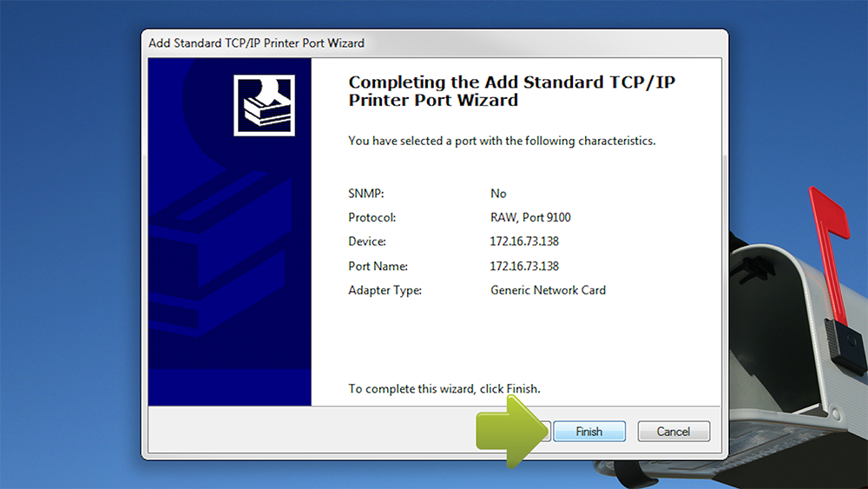The width and height of the screenshot is (868, 489).
Task: Click the 'Protocol:' label
Action: coord(372,218)
